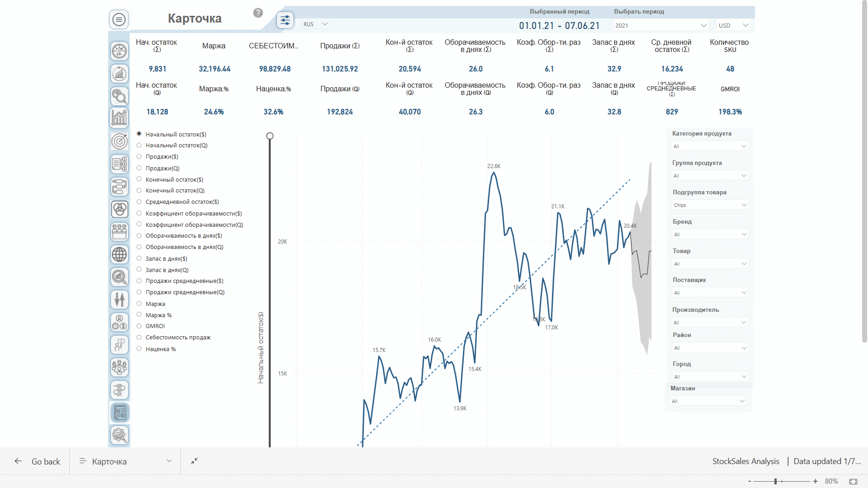Open the Venn circles sidebar icon

tap(119, 209)
